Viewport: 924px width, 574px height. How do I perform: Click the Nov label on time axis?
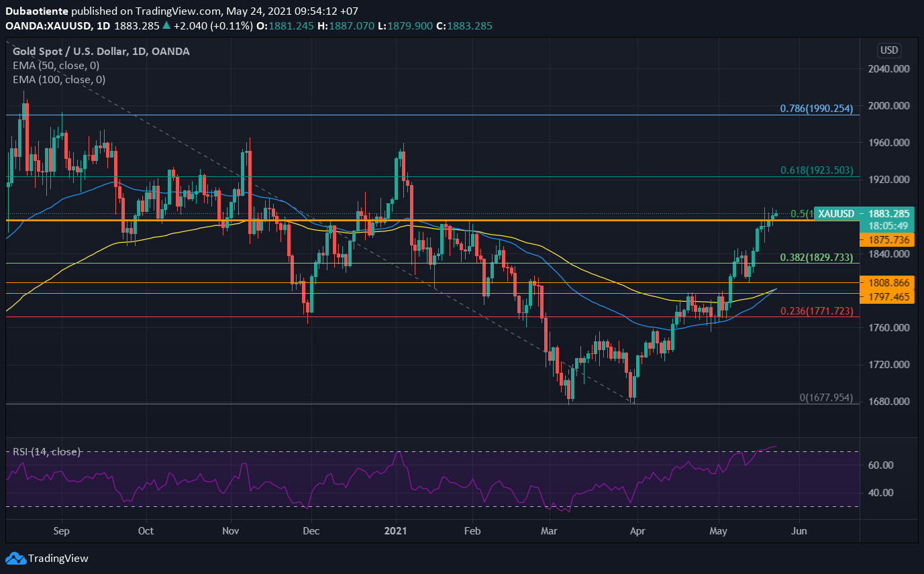[231, 531]
